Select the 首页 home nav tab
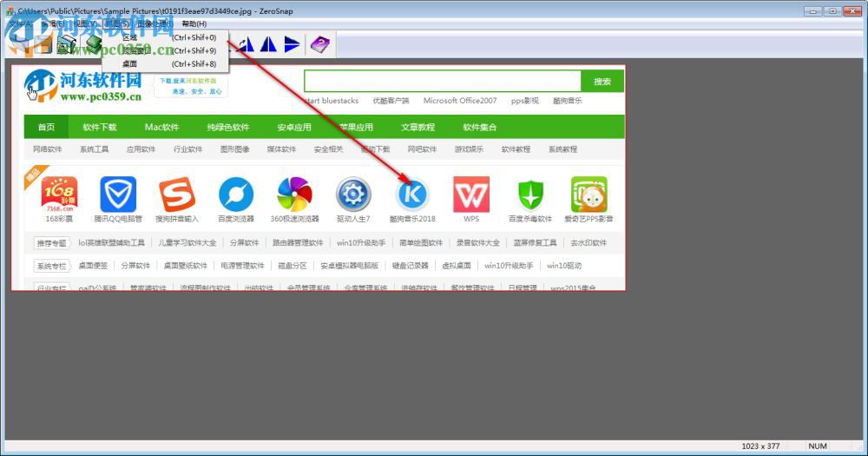The width and height of the screenshot is (868, 456). [47, 127]
